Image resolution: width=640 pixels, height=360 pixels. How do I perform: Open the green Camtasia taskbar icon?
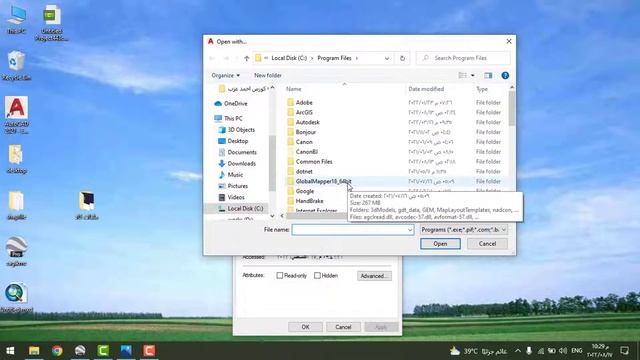point(103,351)
